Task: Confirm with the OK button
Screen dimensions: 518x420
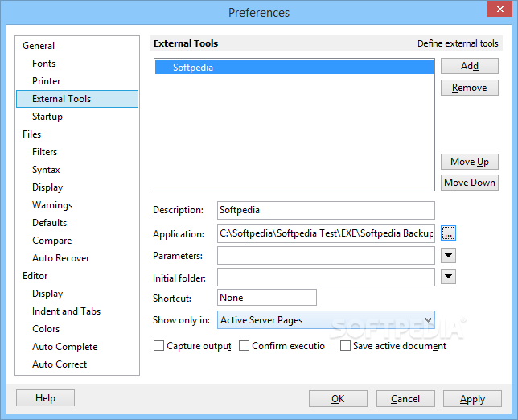Action: click(x=338, y=399)
